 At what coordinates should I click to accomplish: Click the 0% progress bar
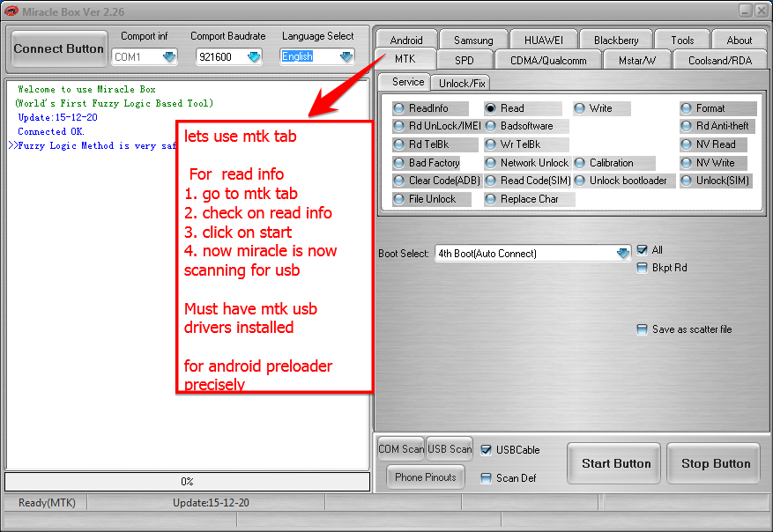point(186,481)
